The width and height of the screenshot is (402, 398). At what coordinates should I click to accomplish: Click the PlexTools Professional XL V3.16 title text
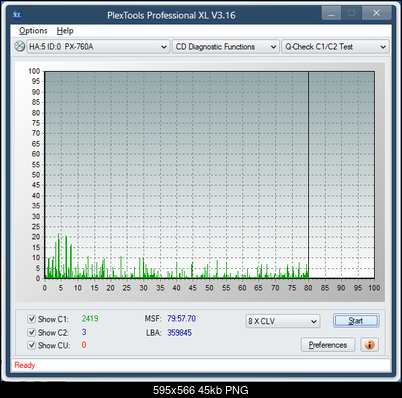[171, 15]
